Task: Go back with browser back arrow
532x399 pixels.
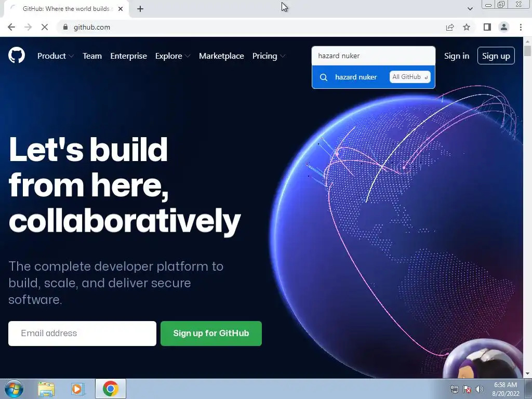Action: click(x=11, y=27)
